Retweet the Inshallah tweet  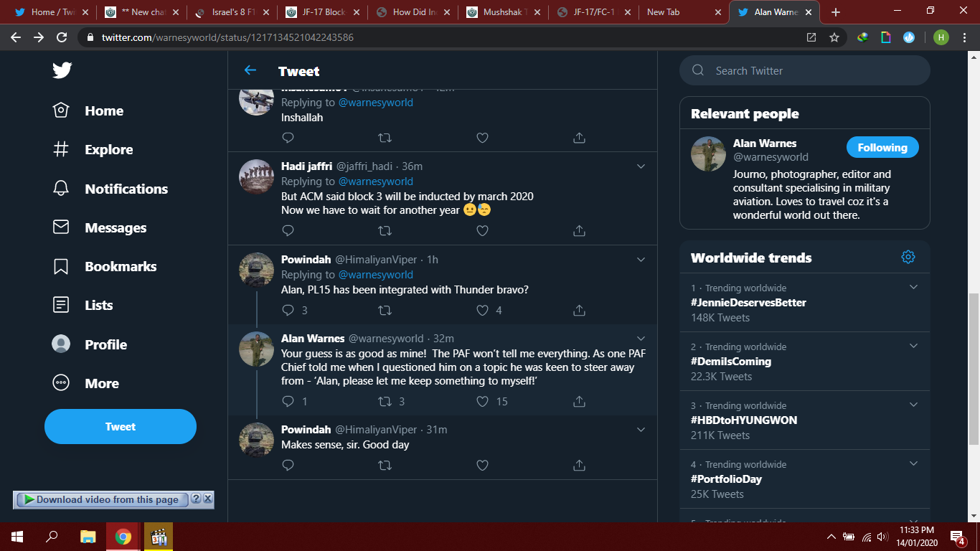click(385, 138)
